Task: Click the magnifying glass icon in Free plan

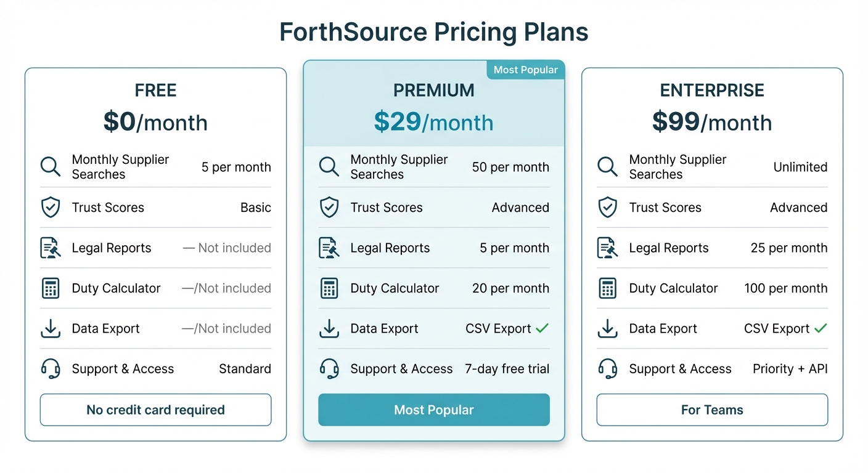Action: (x=50, y=166)
